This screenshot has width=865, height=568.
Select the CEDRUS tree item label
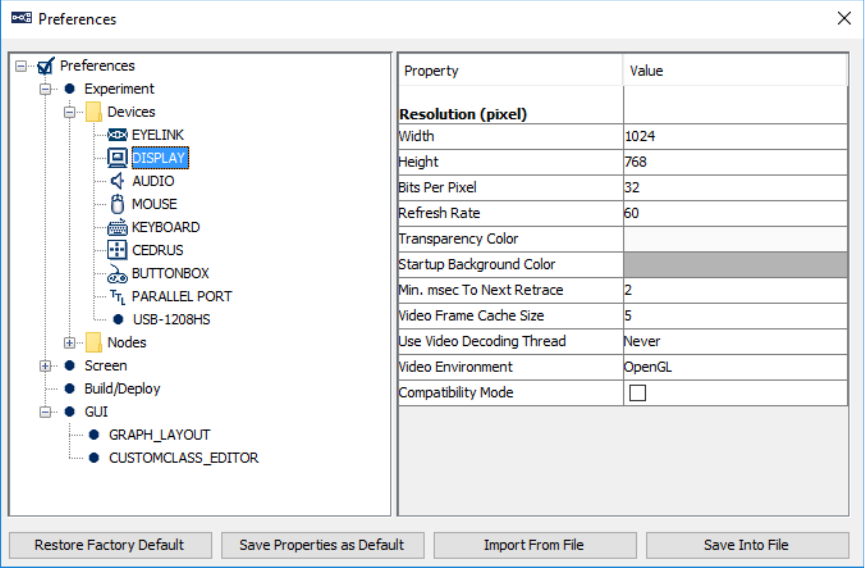(157, 251)
